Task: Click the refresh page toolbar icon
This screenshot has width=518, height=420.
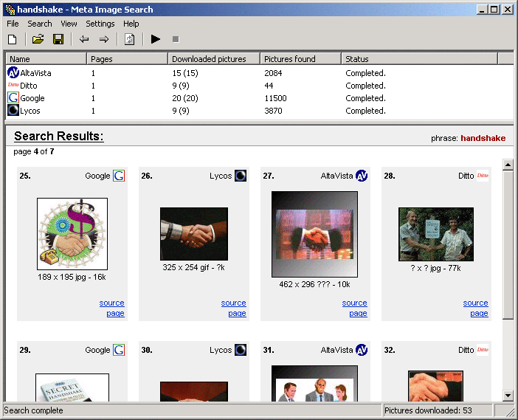Action: click(x=130, y=39)
